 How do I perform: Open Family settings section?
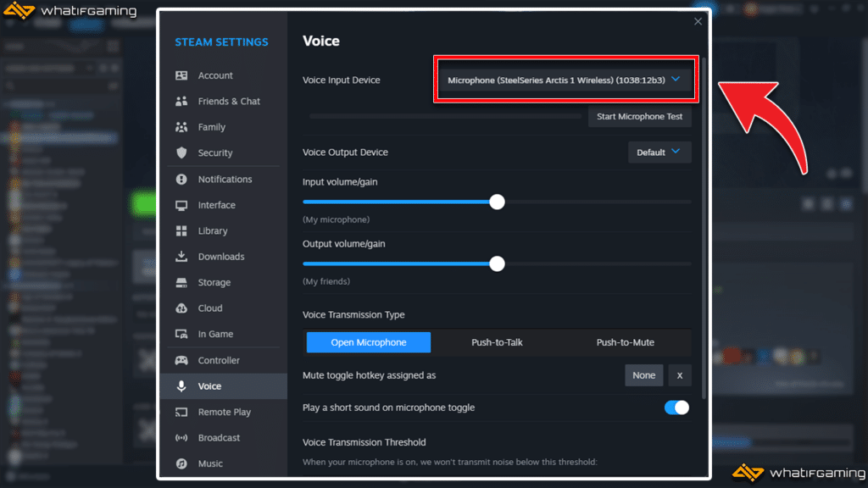coord(224,127)
